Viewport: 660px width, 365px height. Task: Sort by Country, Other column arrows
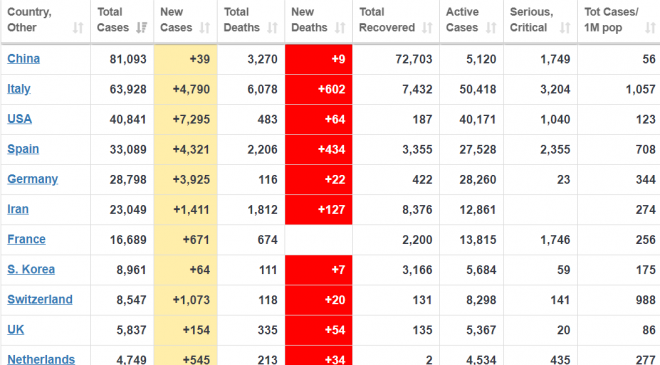click(x=78, y=28)
